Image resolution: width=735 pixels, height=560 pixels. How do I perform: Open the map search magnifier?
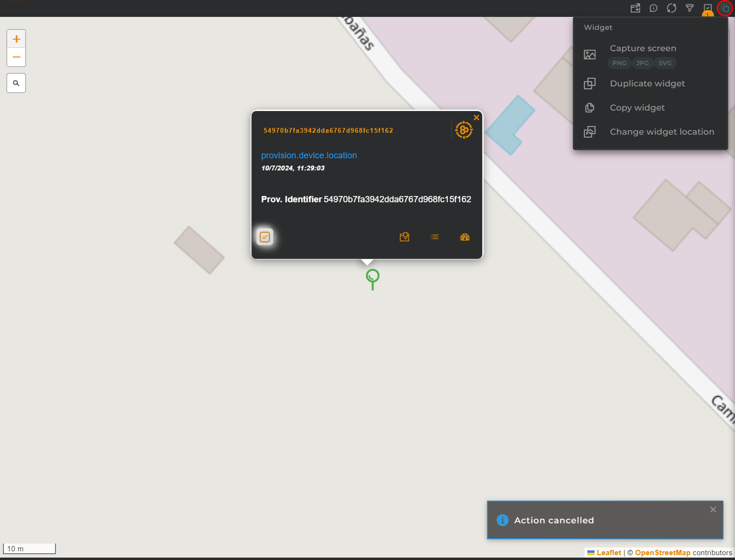point(16,83)
